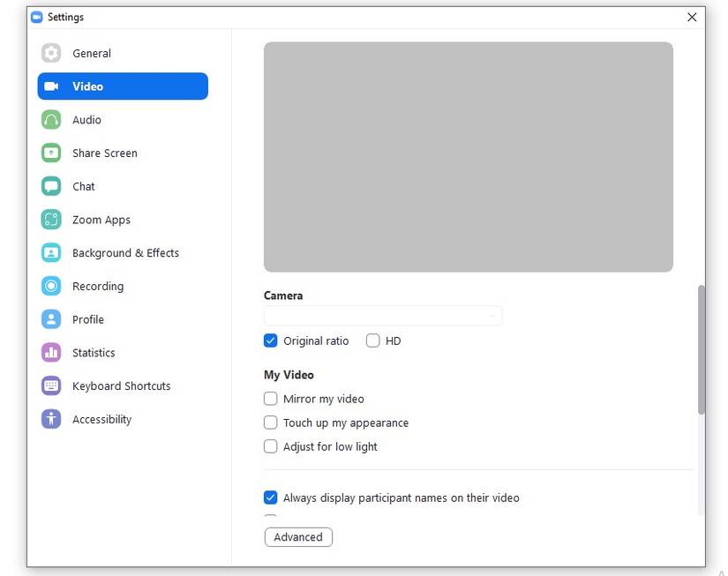
Task: Click the General gear icon
Action: (x=51, y=54)
